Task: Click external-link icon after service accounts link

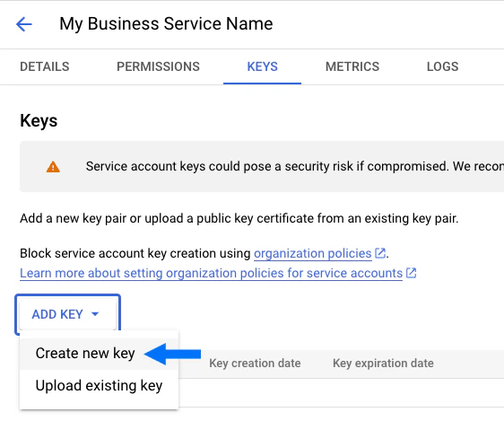Action: (x=411, y=273)
